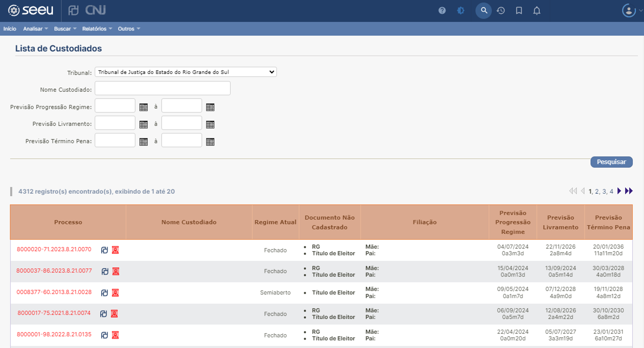This screenshot has width=644, height=348.
Task: Open process 0008377-60.2013.8.21.0028
Action: point(54,292)
